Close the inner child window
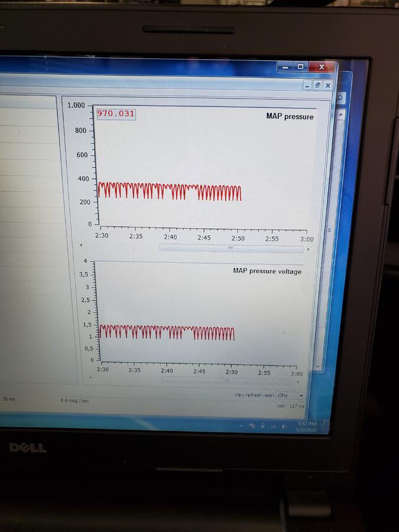This screenshot has width=399, height=532. click(327, 85)
